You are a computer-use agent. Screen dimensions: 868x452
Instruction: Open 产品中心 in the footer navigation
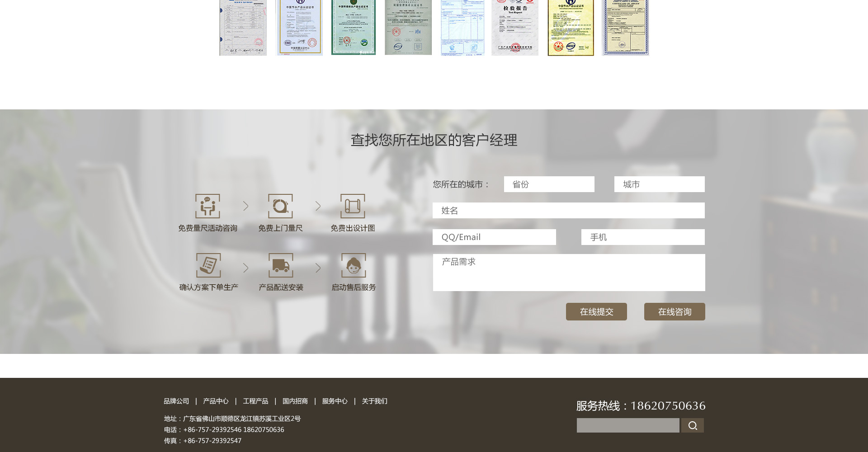(216, 401)
